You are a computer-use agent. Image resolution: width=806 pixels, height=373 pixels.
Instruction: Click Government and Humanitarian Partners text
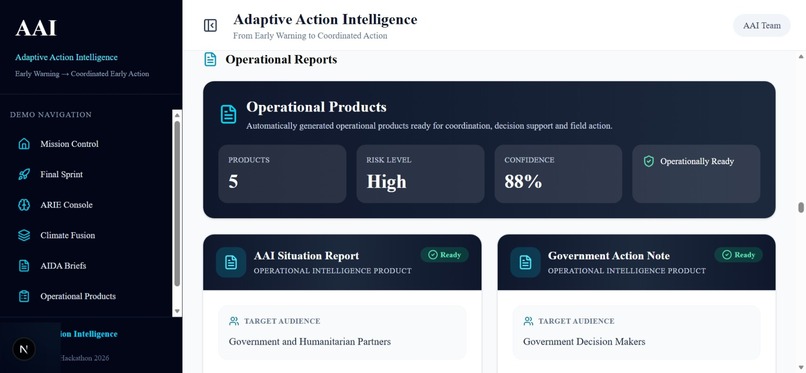pos(310,342)
